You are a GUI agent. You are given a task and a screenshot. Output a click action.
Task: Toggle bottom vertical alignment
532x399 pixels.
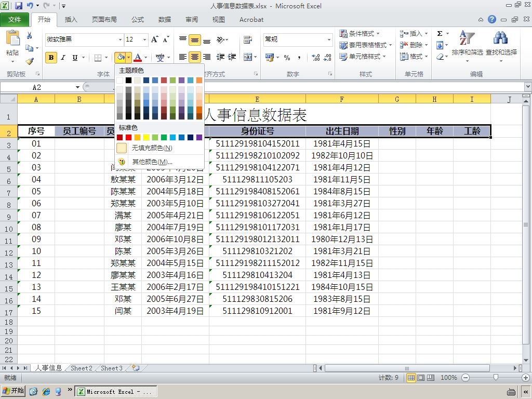pos(207,40)
